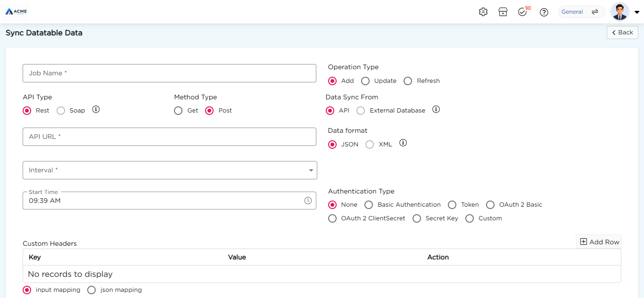Click the Start Time field value
644x298 pixels.
[x=45, y=201]
